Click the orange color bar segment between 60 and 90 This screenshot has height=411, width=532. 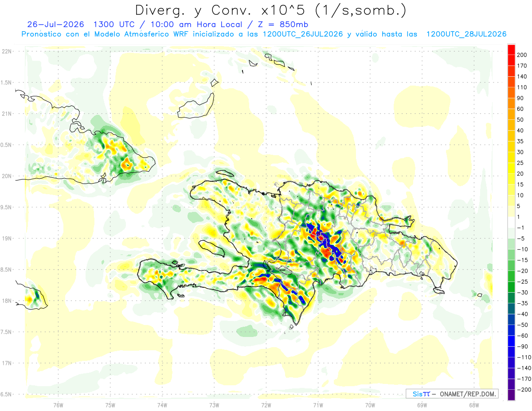pyautogui.click(x=511, y=103)
